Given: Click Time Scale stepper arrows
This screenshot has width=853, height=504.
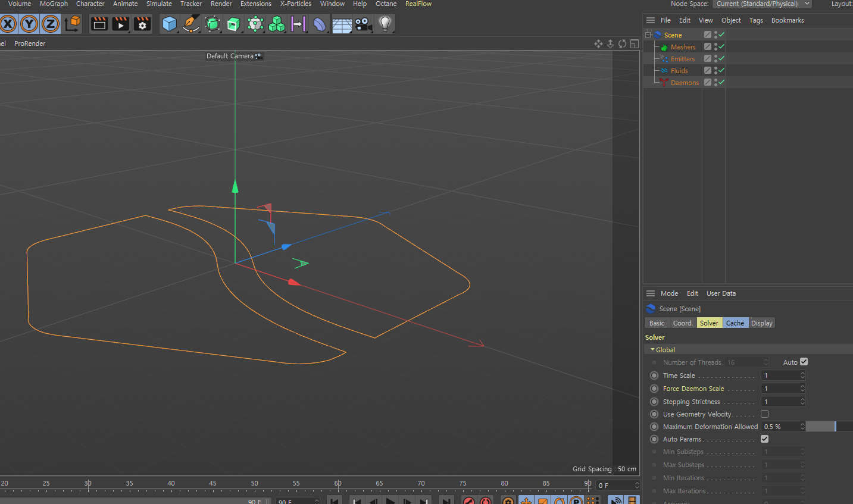Looking at the screenshot, I should pos(802,375).
